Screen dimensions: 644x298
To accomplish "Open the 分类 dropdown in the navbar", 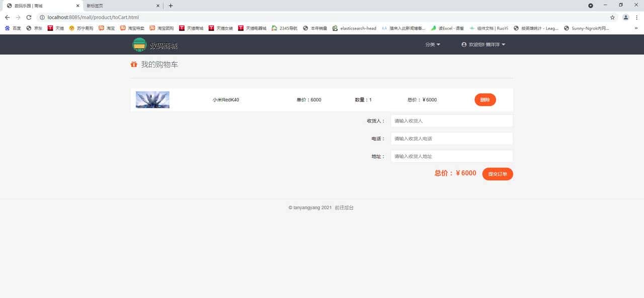I will [432, 44].
